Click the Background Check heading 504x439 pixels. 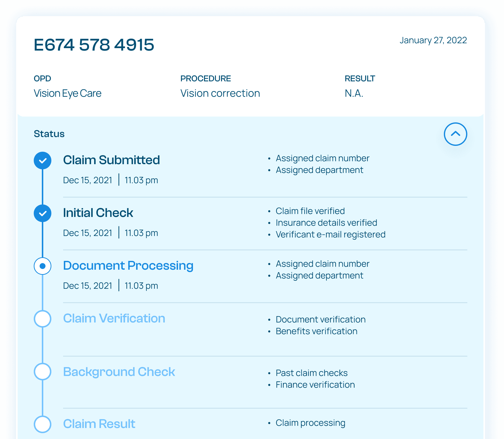point(119,372)
